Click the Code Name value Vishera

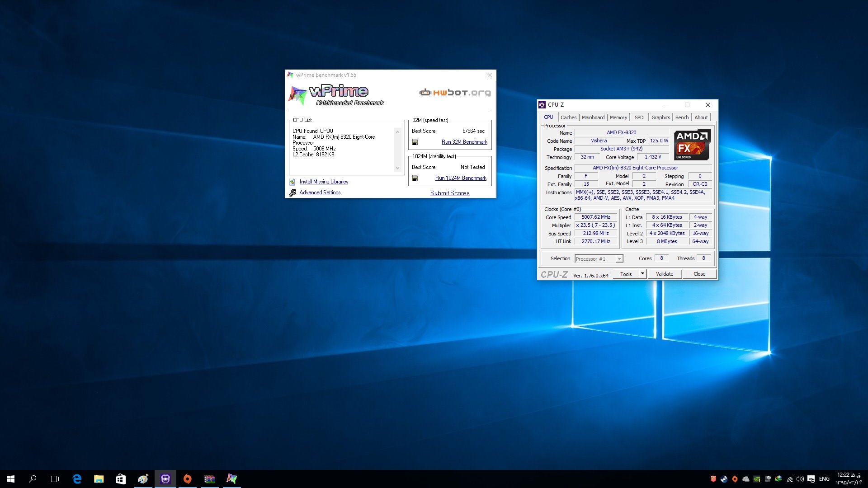[x=599, y=141]
